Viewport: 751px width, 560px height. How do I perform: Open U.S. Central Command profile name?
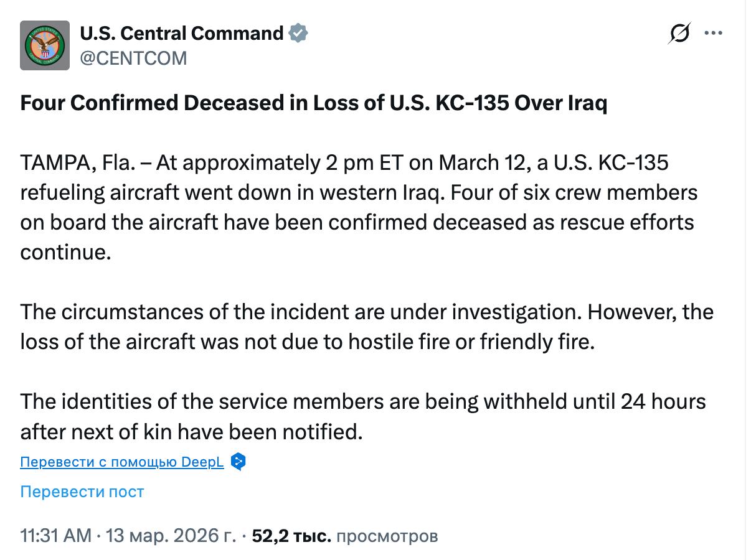[182, 33]
